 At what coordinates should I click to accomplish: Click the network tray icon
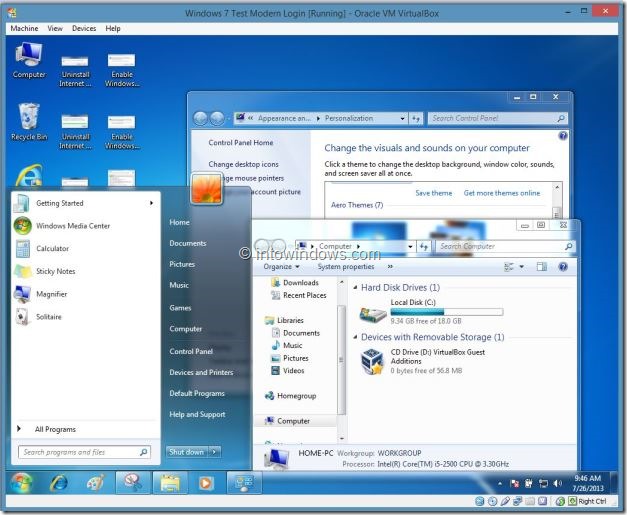(x=543, y=483)
